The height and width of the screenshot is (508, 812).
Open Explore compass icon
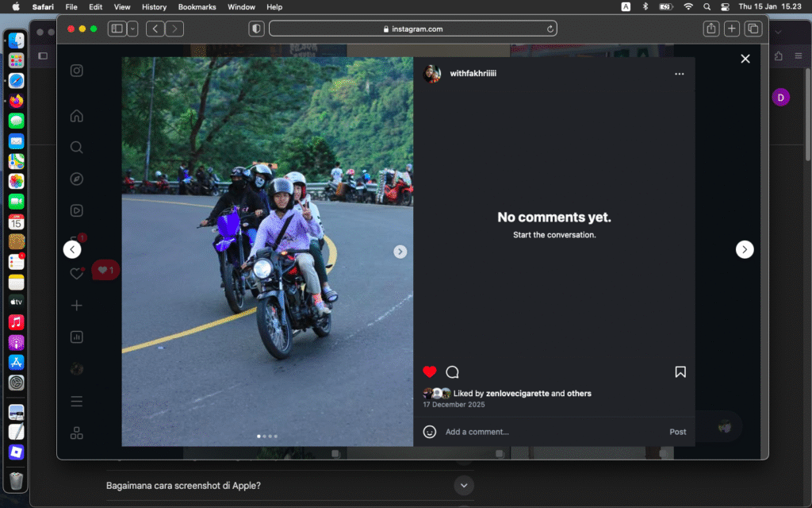click(x=77, y=179)
